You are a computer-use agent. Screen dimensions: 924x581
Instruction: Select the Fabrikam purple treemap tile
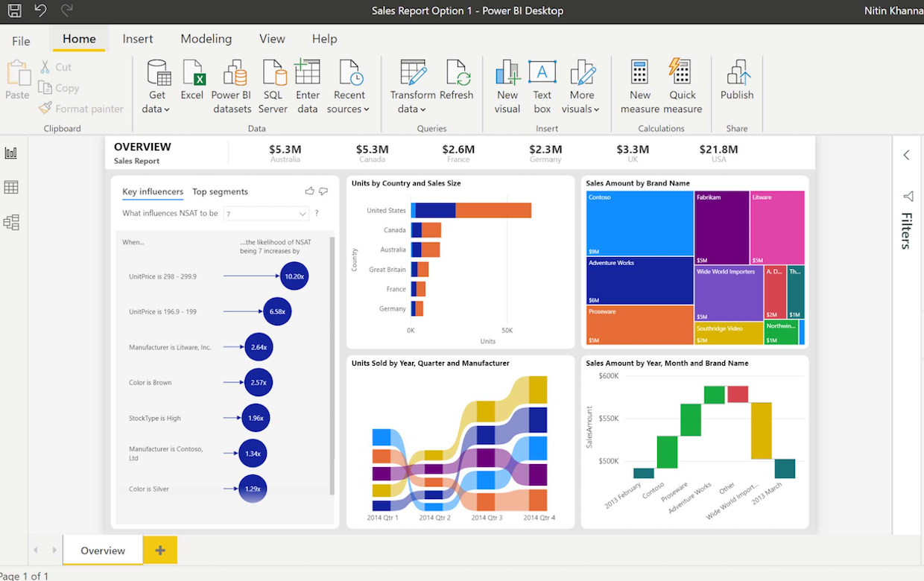click(x=722, y=228)
